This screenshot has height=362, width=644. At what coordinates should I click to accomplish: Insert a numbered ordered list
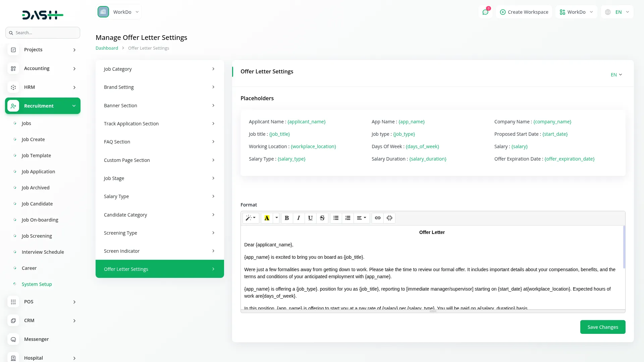pos(348,218)
